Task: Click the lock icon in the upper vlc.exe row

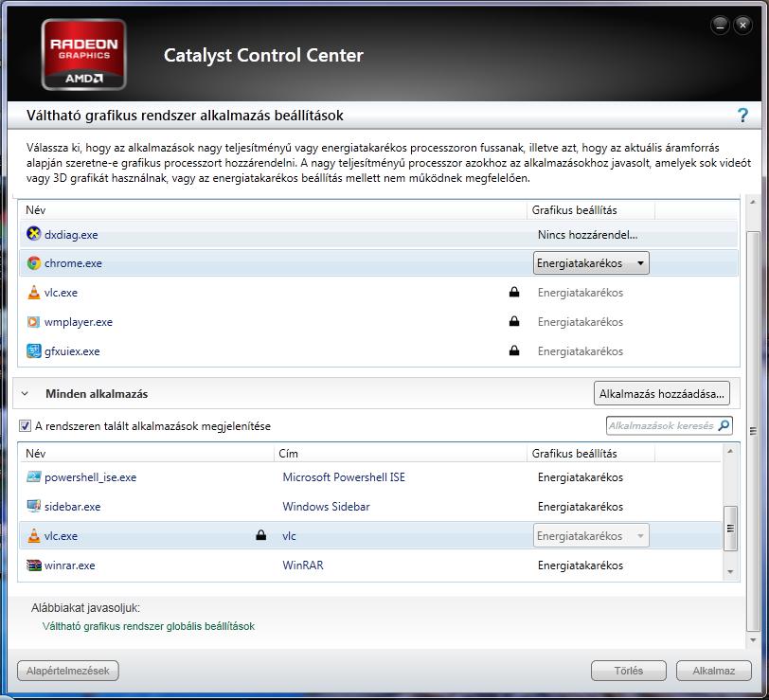Action: (514, 292)
